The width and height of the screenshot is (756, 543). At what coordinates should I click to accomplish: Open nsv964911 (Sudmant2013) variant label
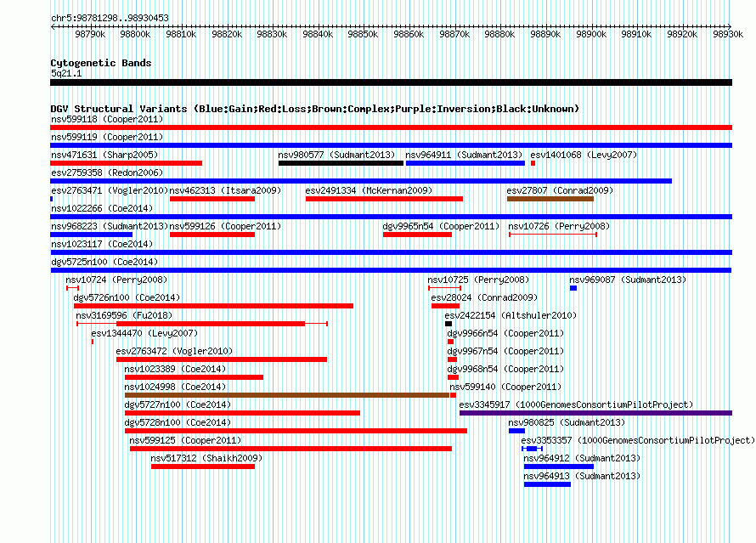tap(464, 155)
